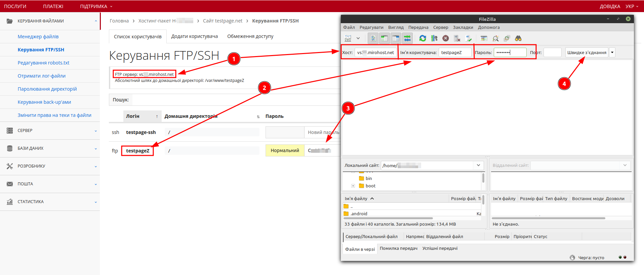Click the Швидке з'єднання button
The image size is (644, 275).
(x=587, y=52)
